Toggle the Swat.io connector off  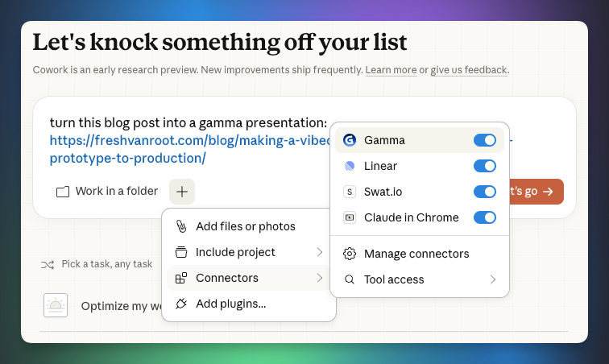point(485,192)
